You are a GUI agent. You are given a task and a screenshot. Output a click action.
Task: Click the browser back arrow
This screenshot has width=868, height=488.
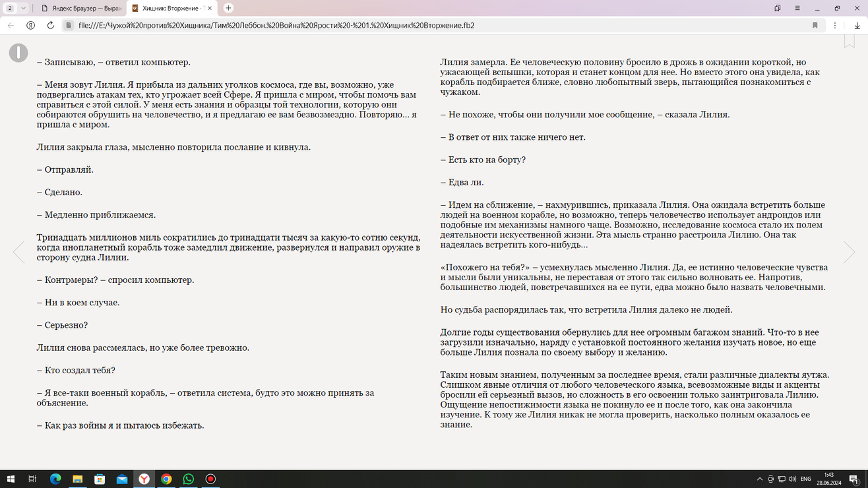(x=11, y=25)
